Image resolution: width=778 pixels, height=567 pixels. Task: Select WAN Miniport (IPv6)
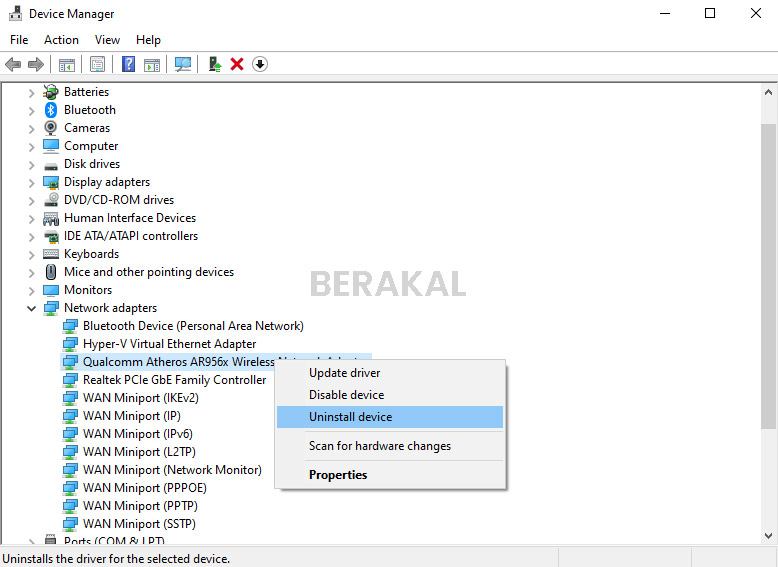pos(137,434)
